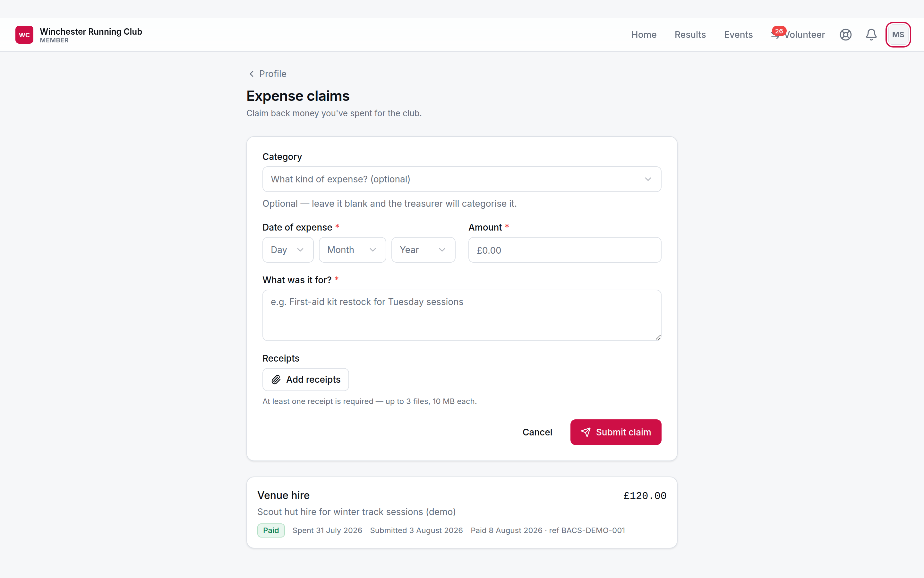Click the back chevron next to Profile
This screenshot has width=924, height=578.
click(x=252, y=74)
